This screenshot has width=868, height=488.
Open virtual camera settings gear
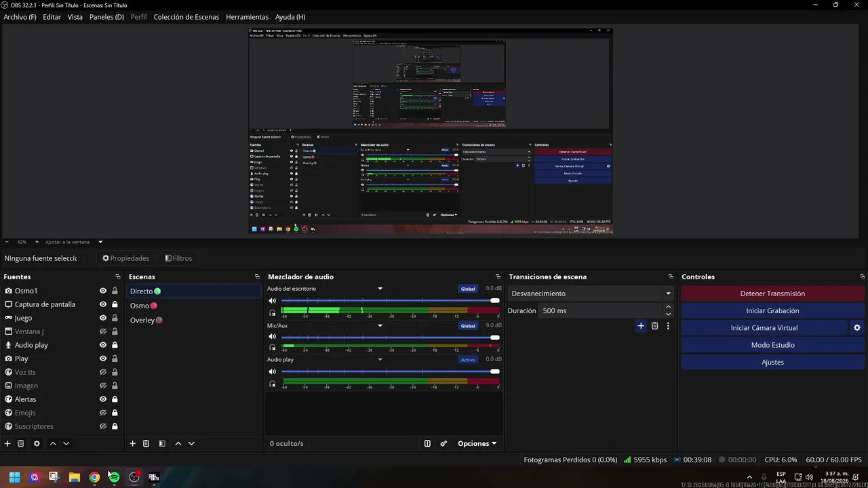click(857, 328)
